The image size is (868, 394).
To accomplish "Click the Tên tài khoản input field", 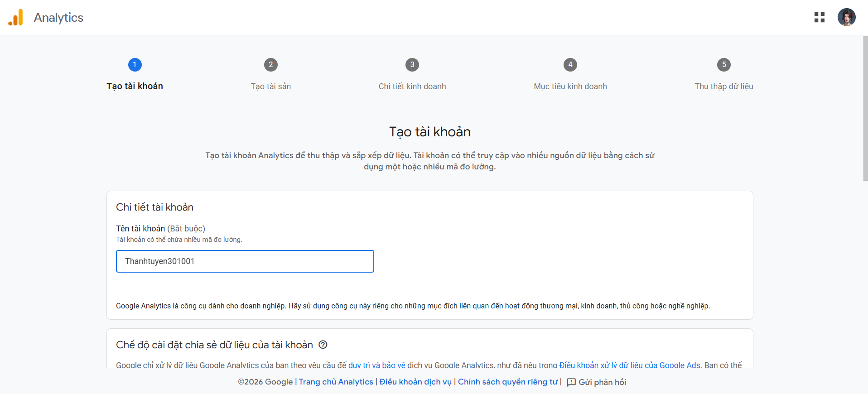I will point(245,261).
